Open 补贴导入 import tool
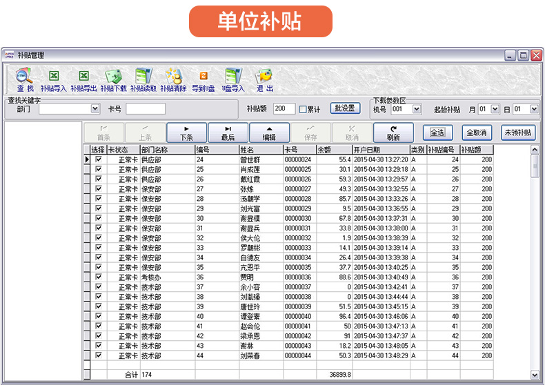 tap(53, 80)
